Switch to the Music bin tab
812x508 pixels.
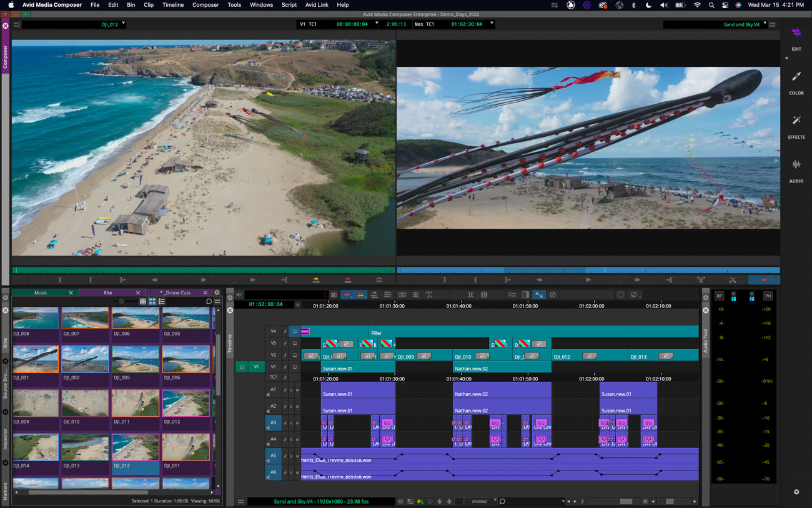(41, 292)
